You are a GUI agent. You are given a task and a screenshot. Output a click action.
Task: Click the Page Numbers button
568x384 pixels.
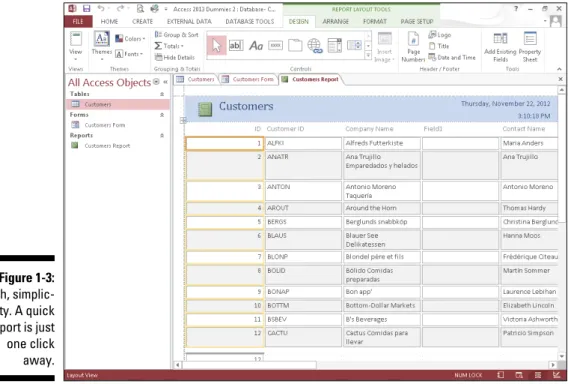[x=413, y=47]
